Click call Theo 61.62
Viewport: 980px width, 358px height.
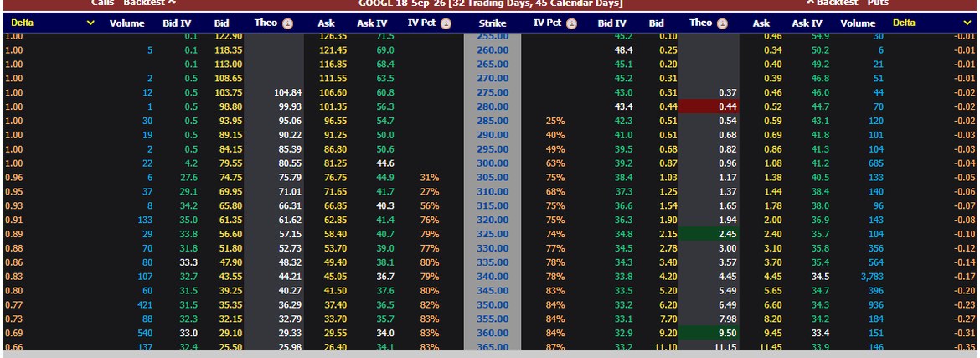coord(290,220)
